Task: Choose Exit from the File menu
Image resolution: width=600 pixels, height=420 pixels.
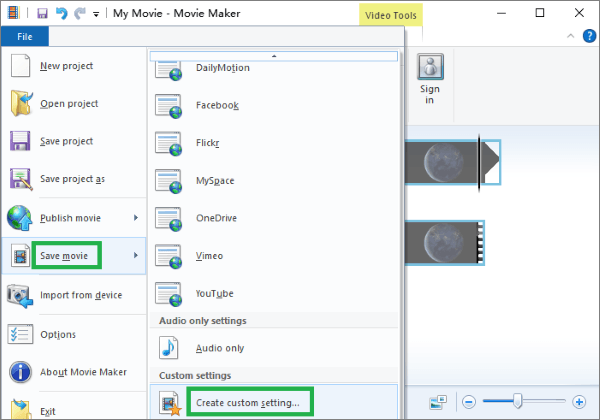Action: point(48,412)
